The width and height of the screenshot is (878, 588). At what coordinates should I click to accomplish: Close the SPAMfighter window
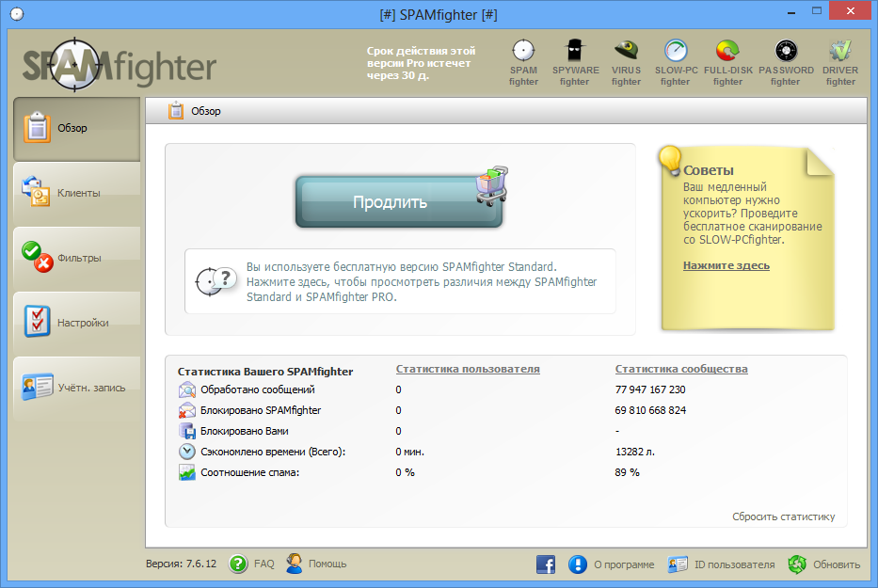pyautogui.click(x=850, y=11)
